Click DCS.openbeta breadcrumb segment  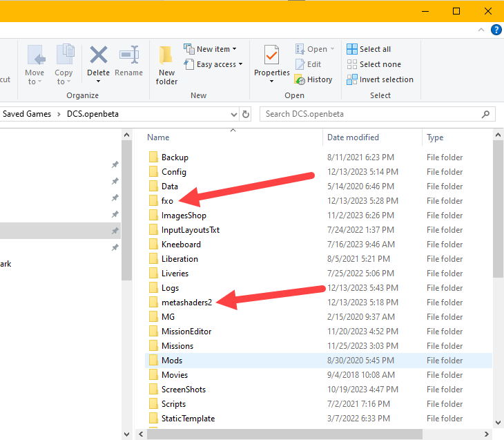[93, 114]
